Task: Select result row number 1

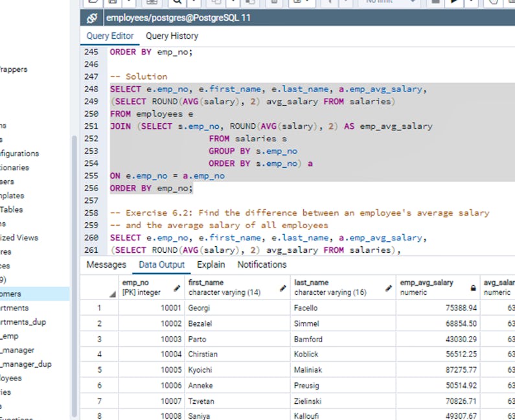Action: 99,308
